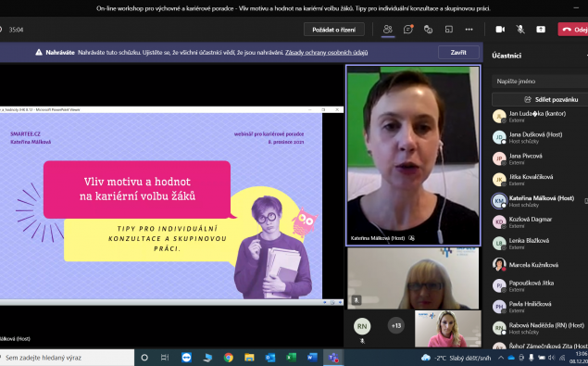The image size is (588, 366).
Task: Click the Požádat o řízení button
Action: [333, 30]
